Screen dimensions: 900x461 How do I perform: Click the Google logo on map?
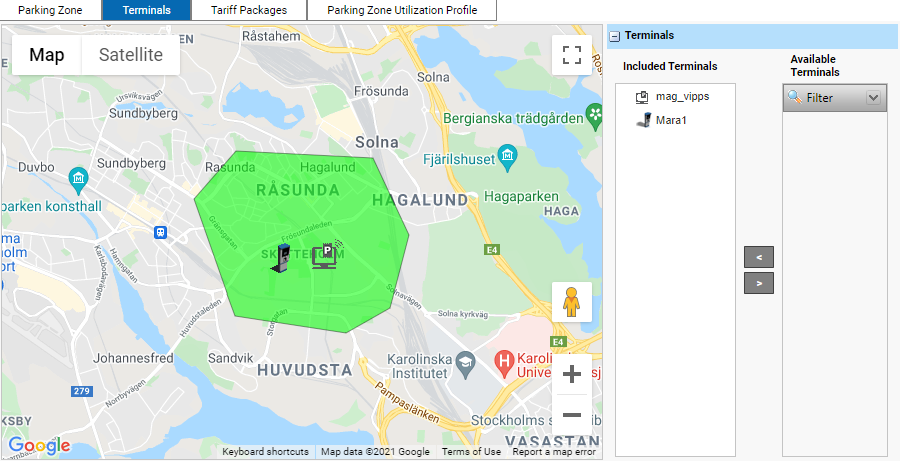[39, 445]
